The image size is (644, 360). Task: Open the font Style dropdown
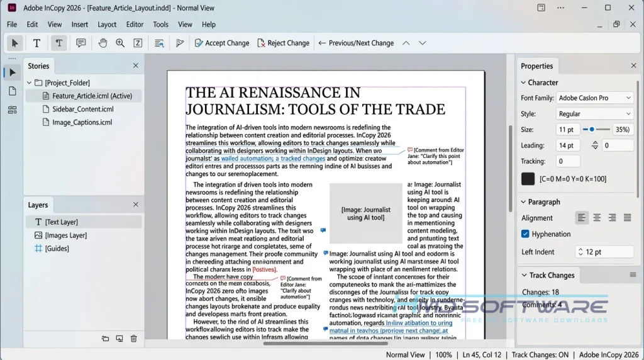pos(595,114)
